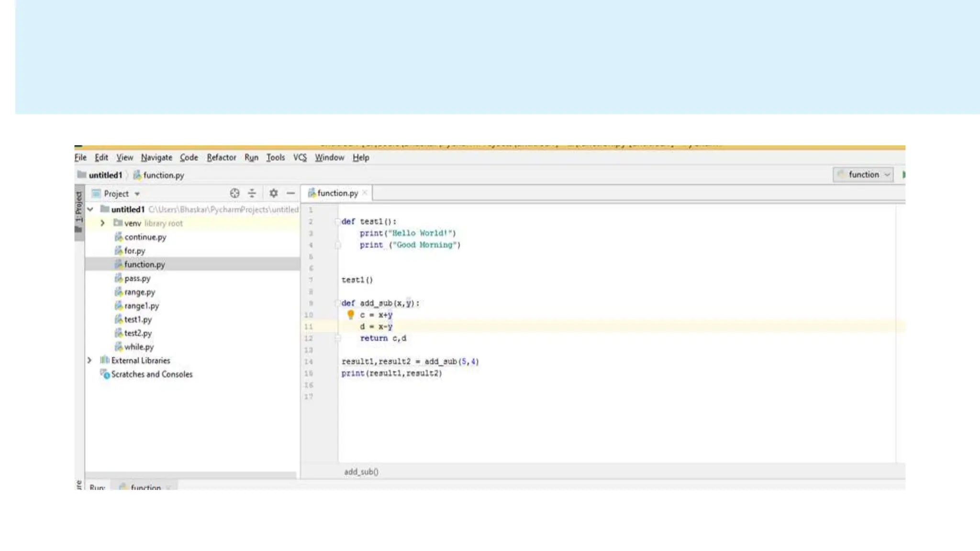Viewport: 980px width, 551px height.
Task: Select test2.py in project tree
Action: [133, 333]
